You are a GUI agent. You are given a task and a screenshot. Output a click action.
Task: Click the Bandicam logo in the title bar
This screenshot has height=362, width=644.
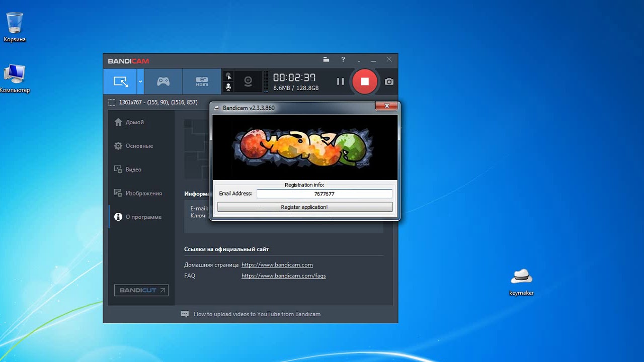pos(128,61)
